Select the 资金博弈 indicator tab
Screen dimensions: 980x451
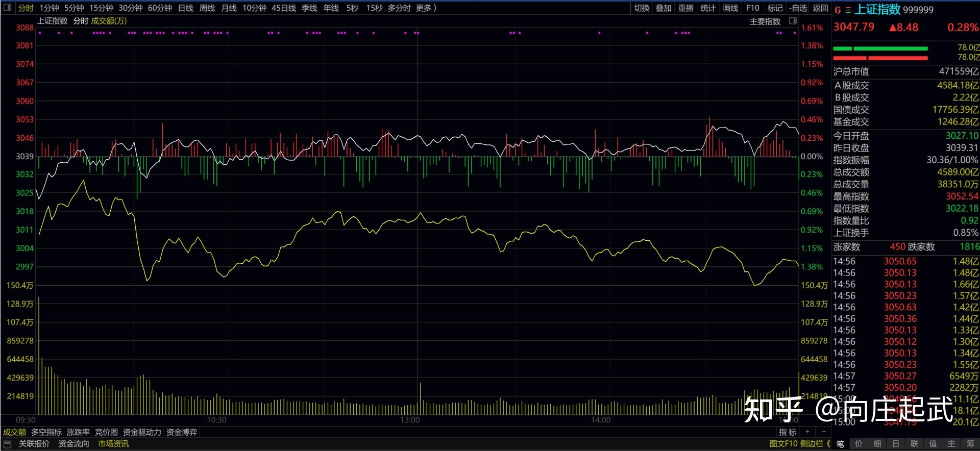coord(182,432)
